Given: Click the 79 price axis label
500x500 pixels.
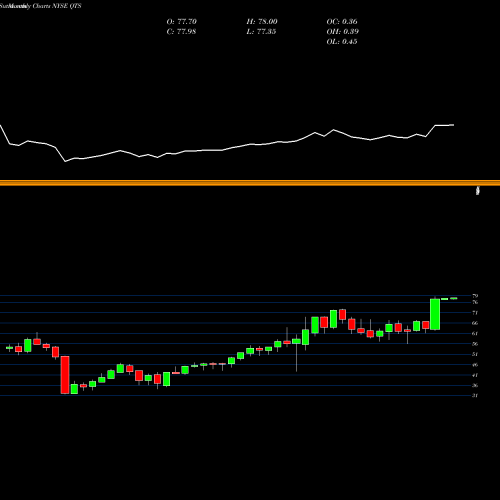Looking at the screenshot, I should tap(475, 296).
